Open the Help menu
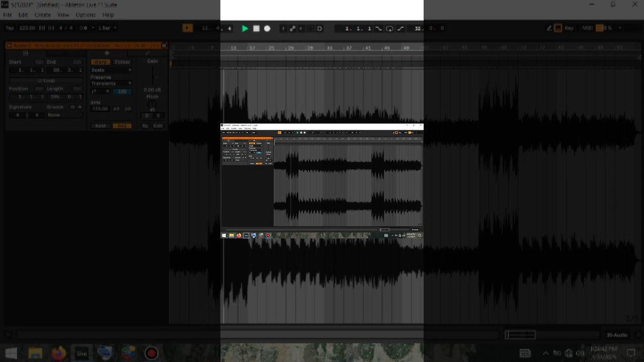This screenshot has height=362, width=644. (108, 15)
